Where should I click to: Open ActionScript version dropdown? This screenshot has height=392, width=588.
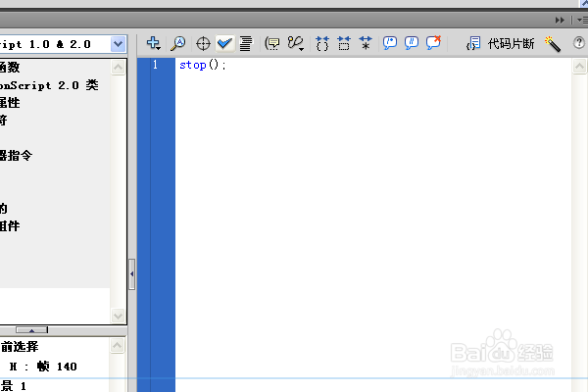click(x=119, y=44)
